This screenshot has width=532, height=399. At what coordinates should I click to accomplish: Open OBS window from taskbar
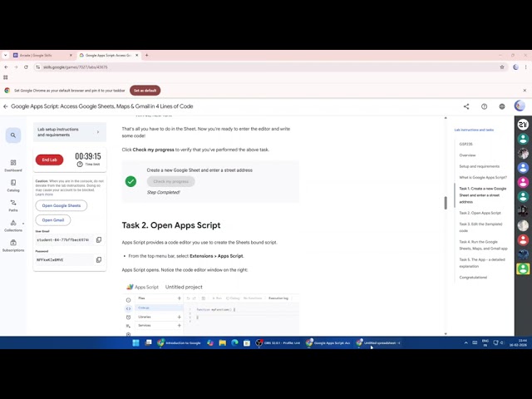pos(278,342)
